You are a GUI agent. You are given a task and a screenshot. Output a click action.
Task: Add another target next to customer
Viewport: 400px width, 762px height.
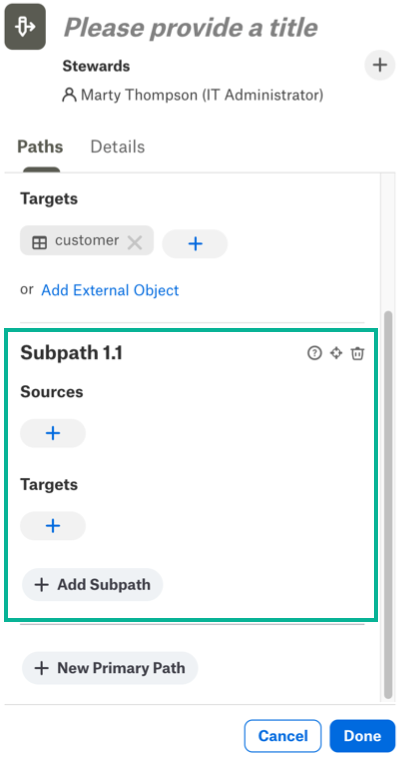tap(195, 243)
